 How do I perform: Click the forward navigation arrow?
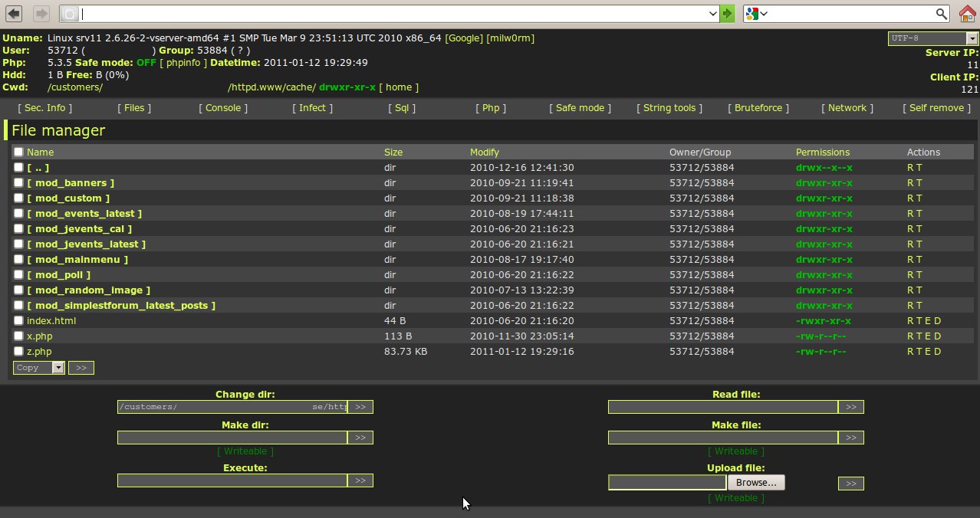pos(40,13)
